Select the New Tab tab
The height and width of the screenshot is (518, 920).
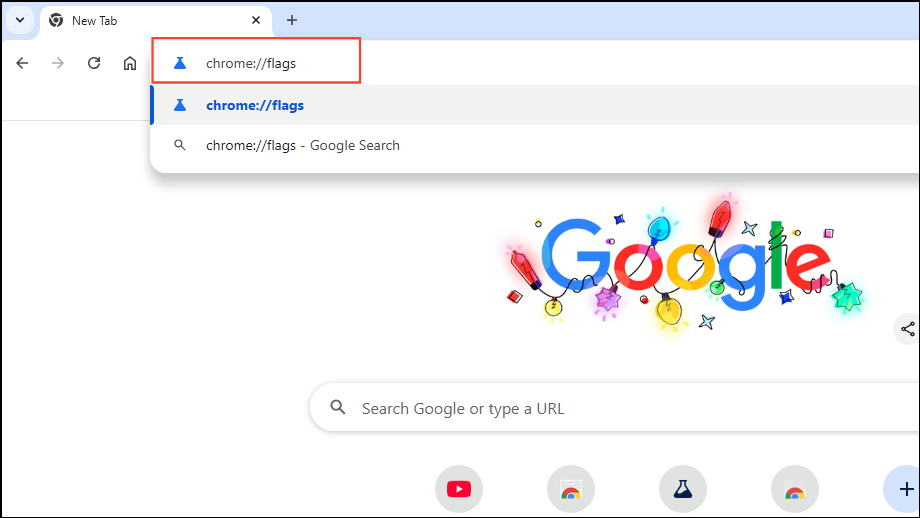click(155, 21)
